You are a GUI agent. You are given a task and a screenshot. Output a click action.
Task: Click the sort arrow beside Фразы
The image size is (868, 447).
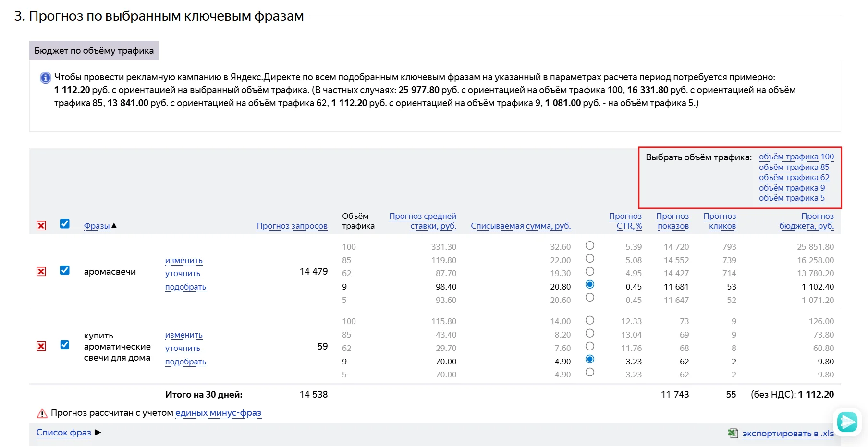coord(114,226)
